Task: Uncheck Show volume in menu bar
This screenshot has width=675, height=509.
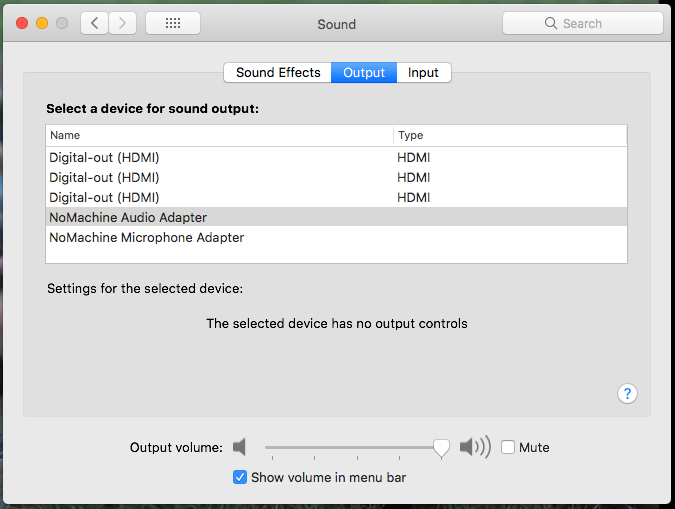Action: tap(240, 477)
